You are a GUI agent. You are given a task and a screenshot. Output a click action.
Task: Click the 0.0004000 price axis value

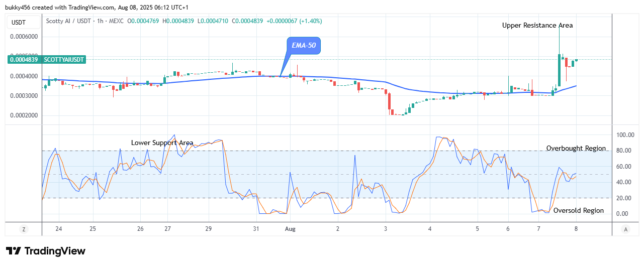coord(24,76)
